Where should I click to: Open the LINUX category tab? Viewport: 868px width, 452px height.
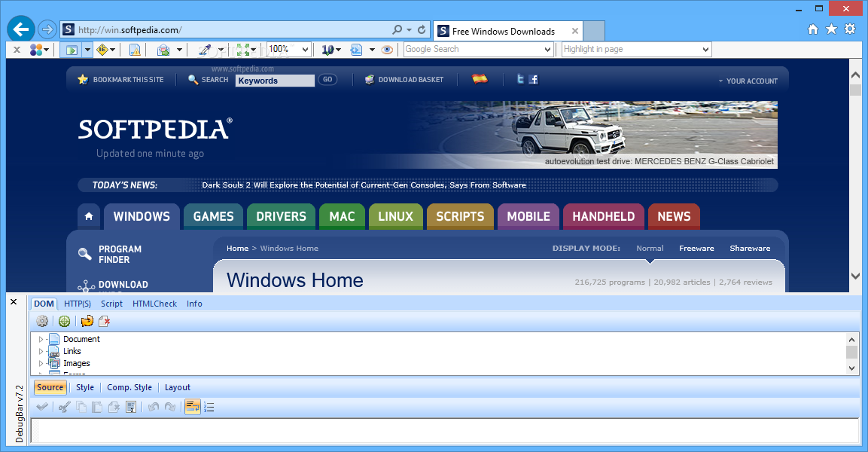tap(395, 217)
